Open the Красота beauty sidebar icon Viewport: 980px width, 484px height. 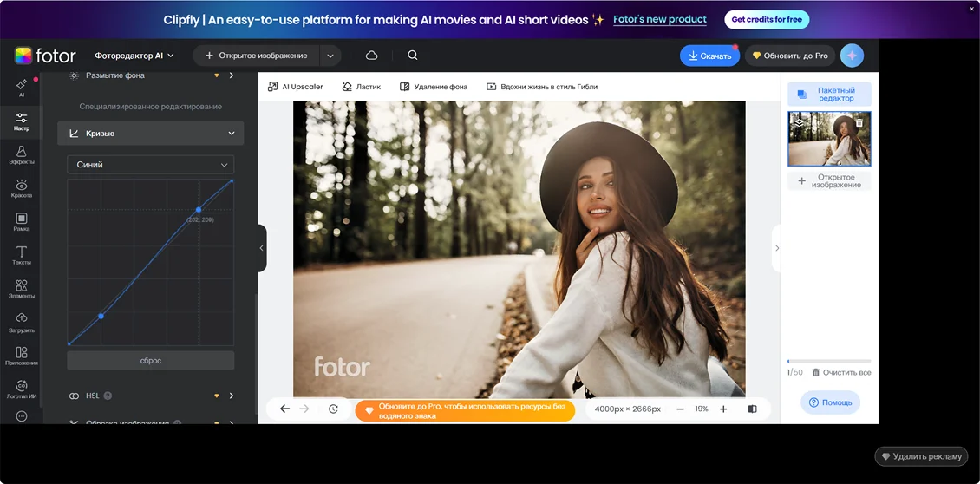22,189
